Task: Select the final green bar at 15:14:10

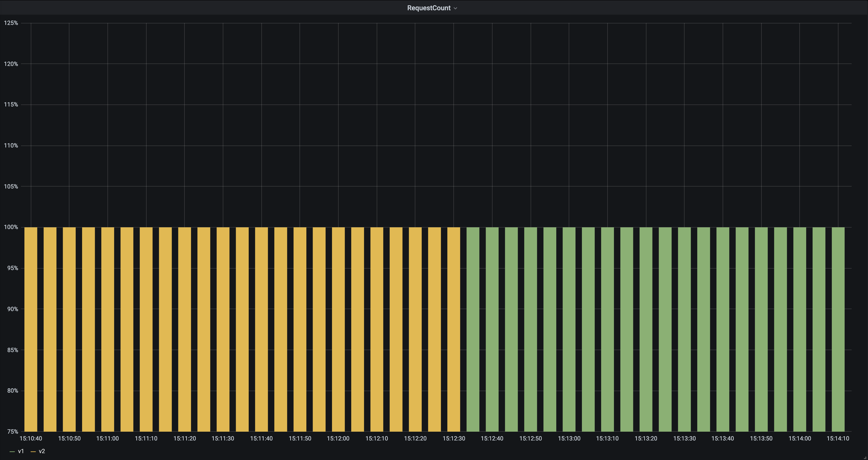Action: [x=838, y=329]
